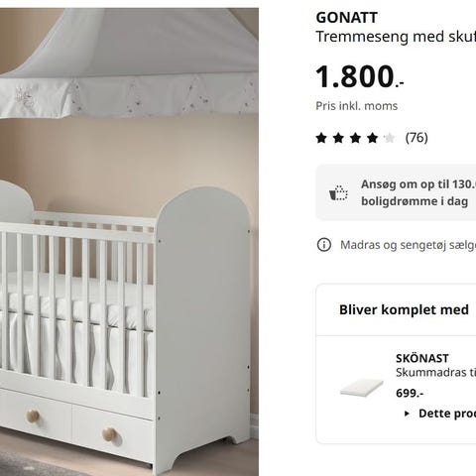Viewport: 476px width, 476px height.
Task: Click the 'Tremmeseng med skuf' description text
Action: pos(396,37)
